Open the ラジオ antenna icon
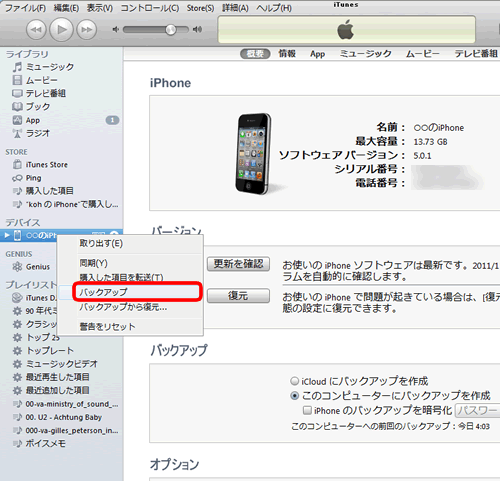Viewport: 500px width, 481px height. (x=17, y=133)
